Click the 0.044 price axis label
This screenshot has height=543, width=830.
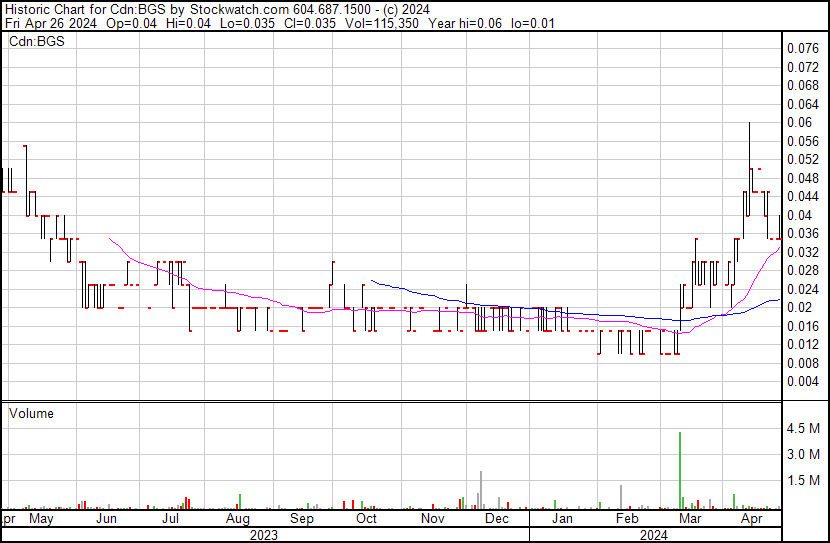coord(803,196)
